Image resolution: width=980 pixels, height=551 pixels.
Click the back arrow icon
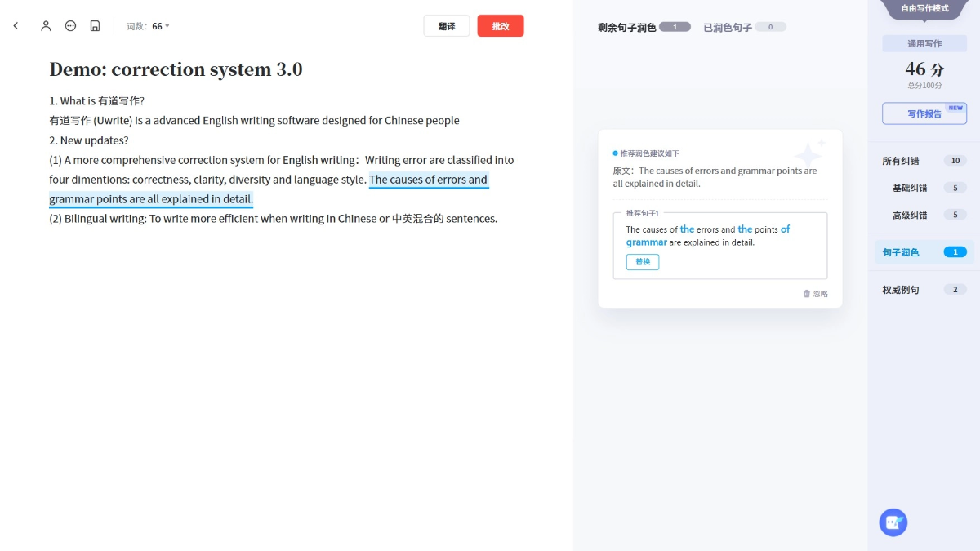pyautogui.click(x=16, y=26)
